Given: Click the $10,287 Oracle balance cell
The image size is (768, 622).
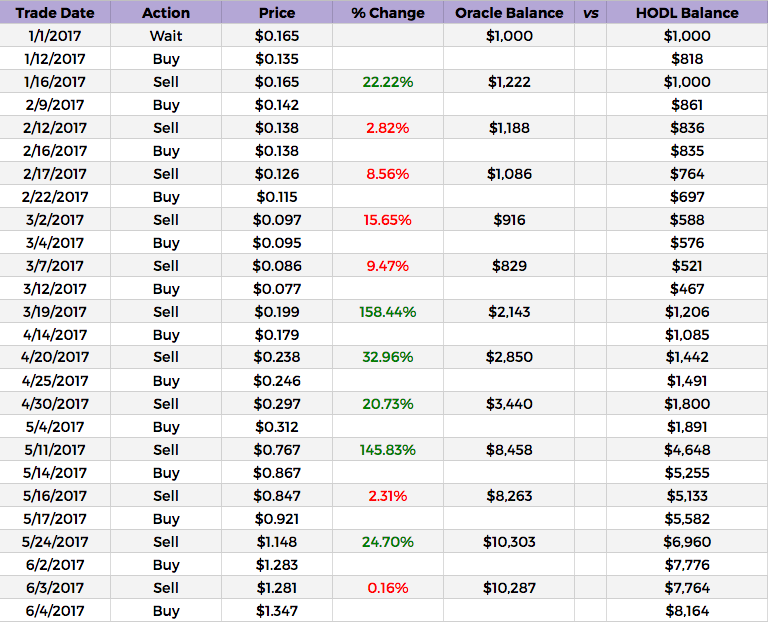Looking at the screenshot, I should pyautogui.click(x=509, y=588).
